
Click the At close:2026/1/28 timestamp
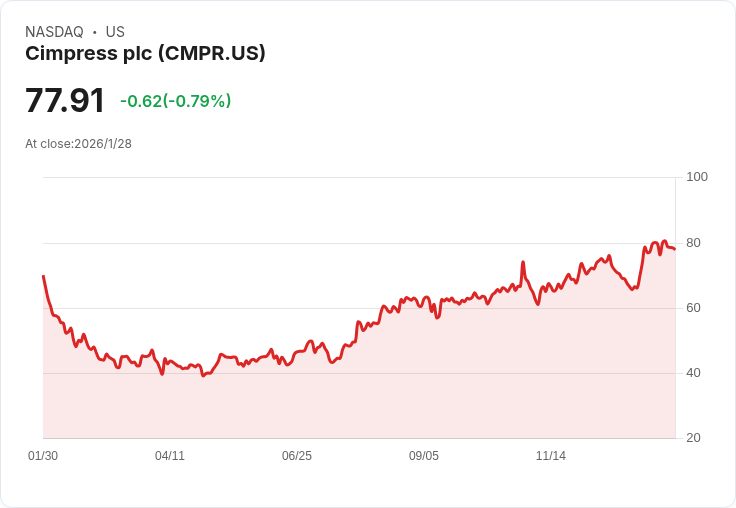[78, 144]
